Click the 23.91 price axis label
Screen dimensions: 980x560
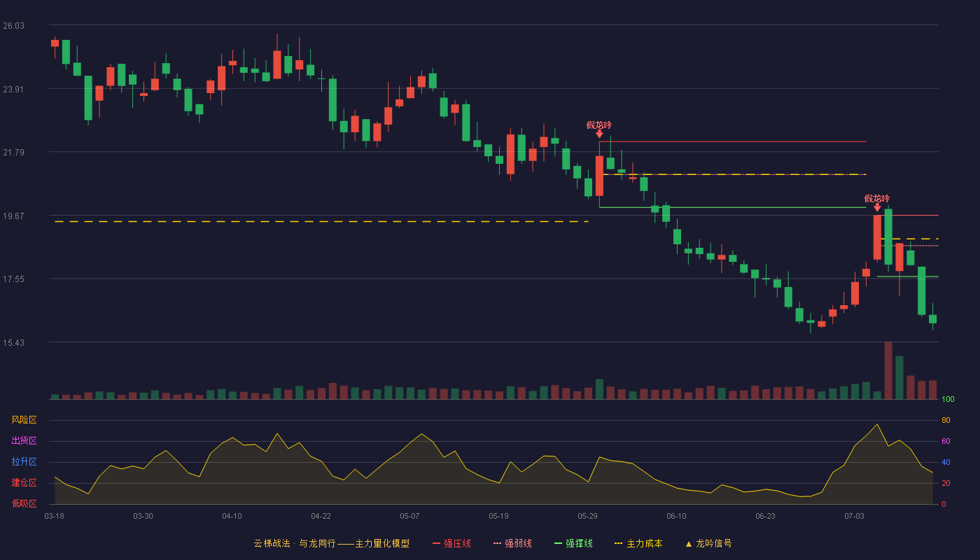click(14, 89)
